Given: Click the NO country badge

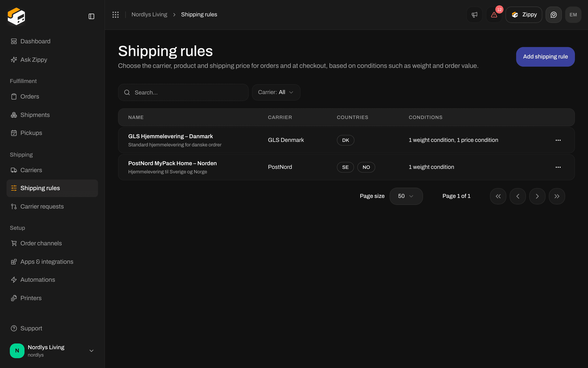Looking at the screenshot, I should tap(366, 167).
